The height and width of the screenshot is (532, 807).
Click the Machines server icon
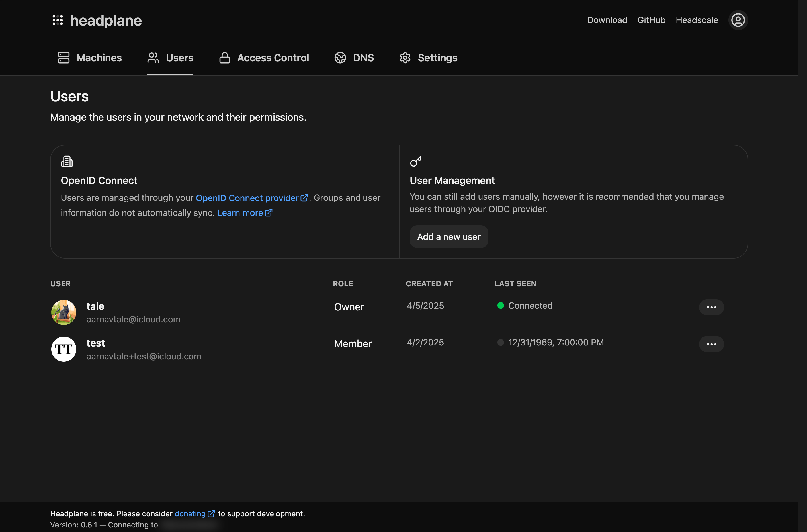(x=64, y=58)
